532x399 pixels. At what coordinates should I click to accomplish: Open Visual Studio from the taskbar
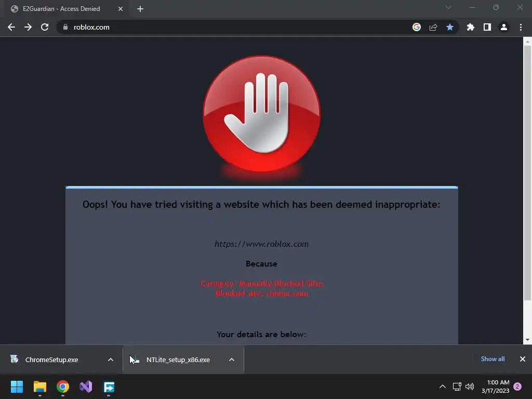click(x=86, y=387)
